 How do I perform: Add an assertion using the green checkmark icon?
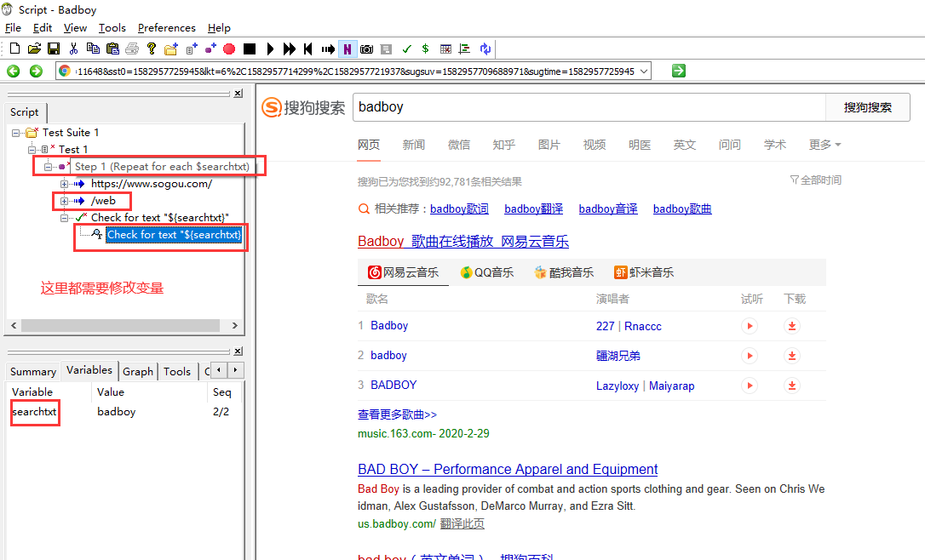click(406, 49)
